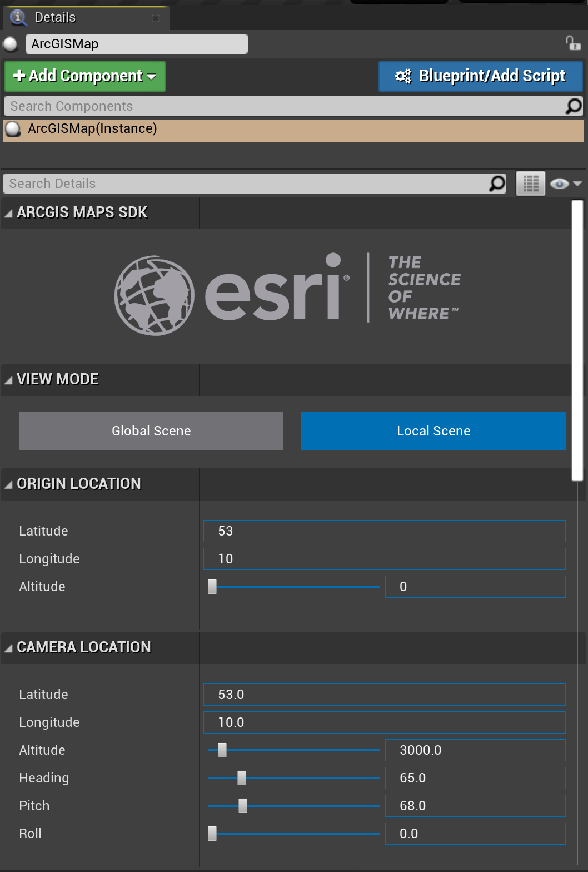Screen dimensions: 588x872
Task: Open the eye view options dropdown
Action: (565, 184)
